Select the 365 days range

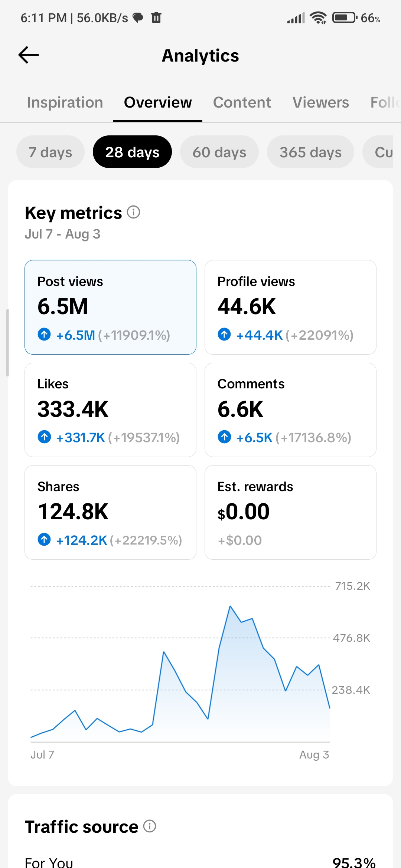coord(310,152)
